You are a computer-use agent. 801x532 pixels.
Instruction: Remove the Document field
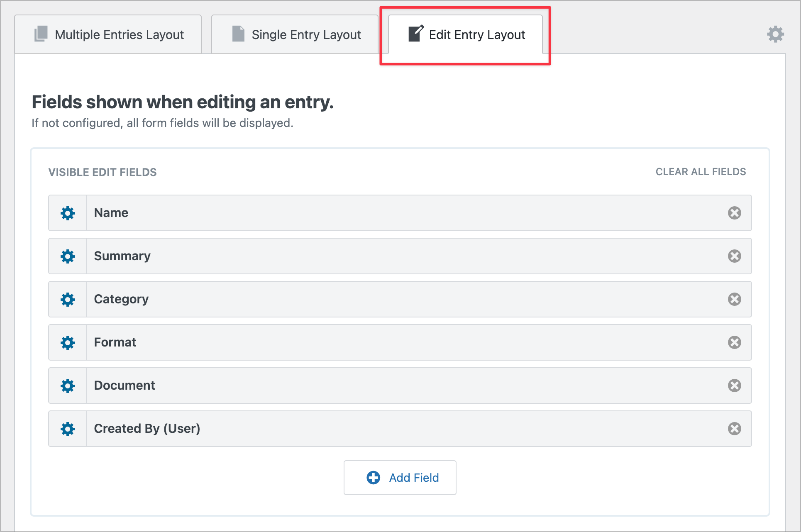[x=735, y=386]
